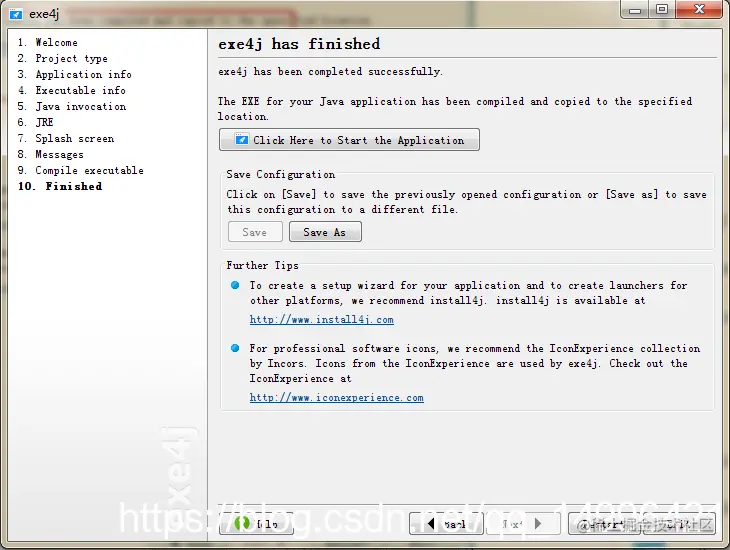730x550 pixels.
Task: Open step 4 Executable info
Action: coord(72,90)
